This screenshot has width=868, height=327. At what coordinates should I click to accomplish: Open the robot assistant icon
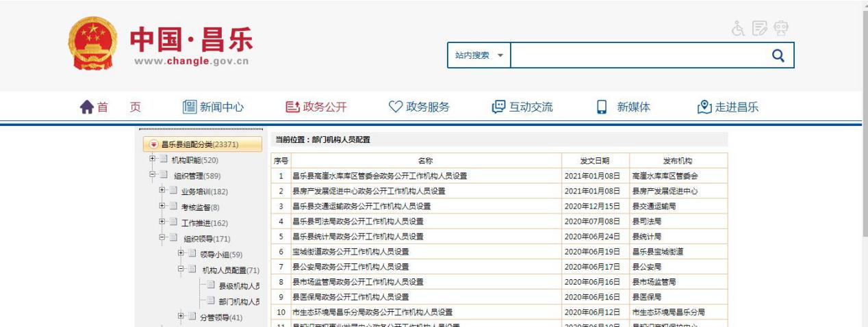point(781,29)
